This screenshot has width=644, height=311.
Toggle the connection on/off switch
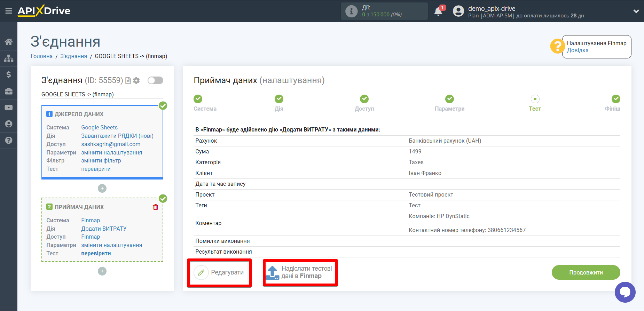pyautogui.click(x=155, y=81)
